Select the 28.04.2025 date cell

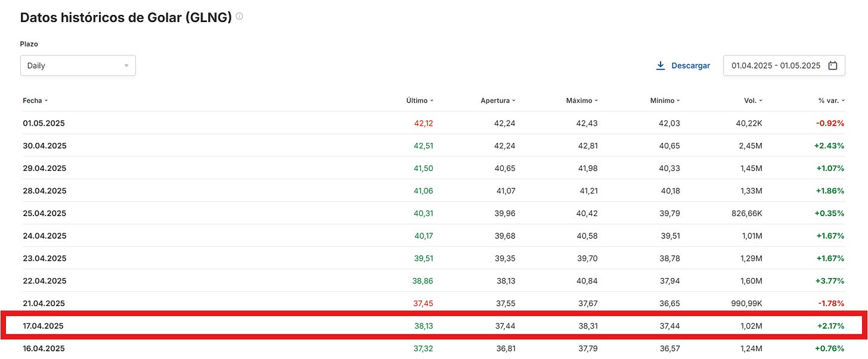coord(45,191)
